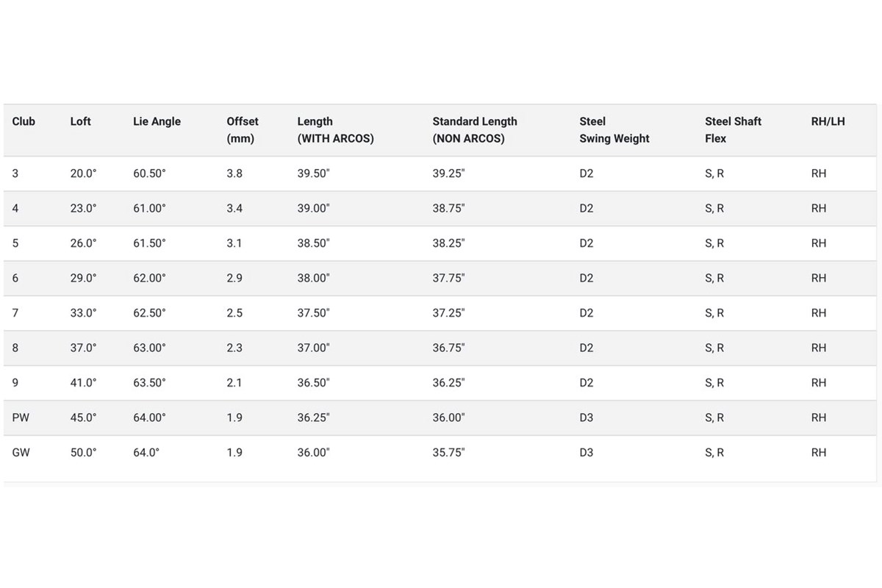882x588 pixels.
Task: Click the 39.50" length with Arcos value
Action: tap(313, 173)
